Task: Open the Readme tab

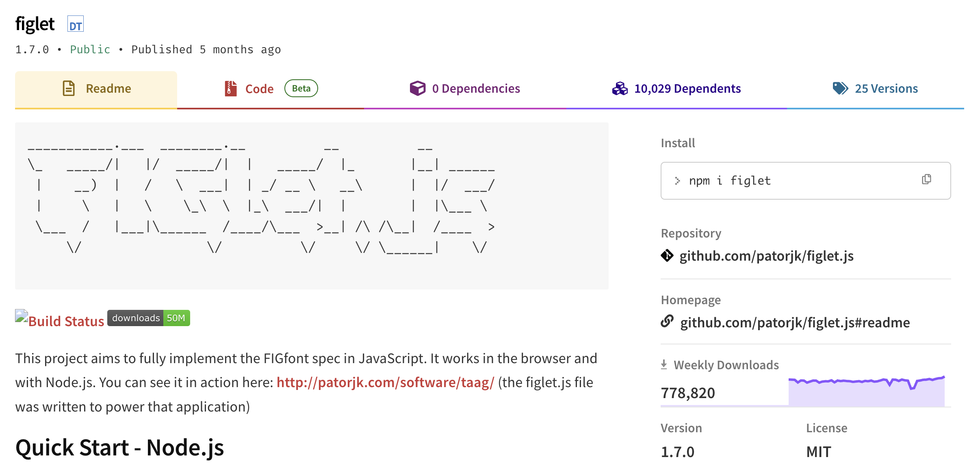Action: click(96, 89)
